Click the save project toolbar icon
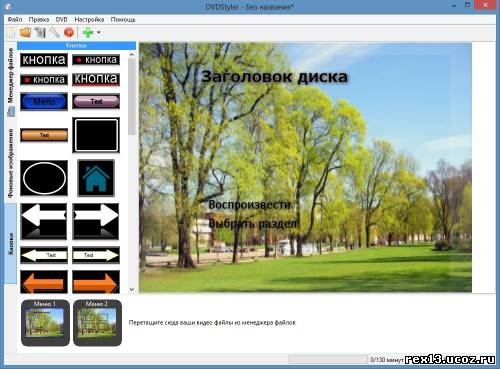Screen dimensions: 500x369 [x=40, y=33]
